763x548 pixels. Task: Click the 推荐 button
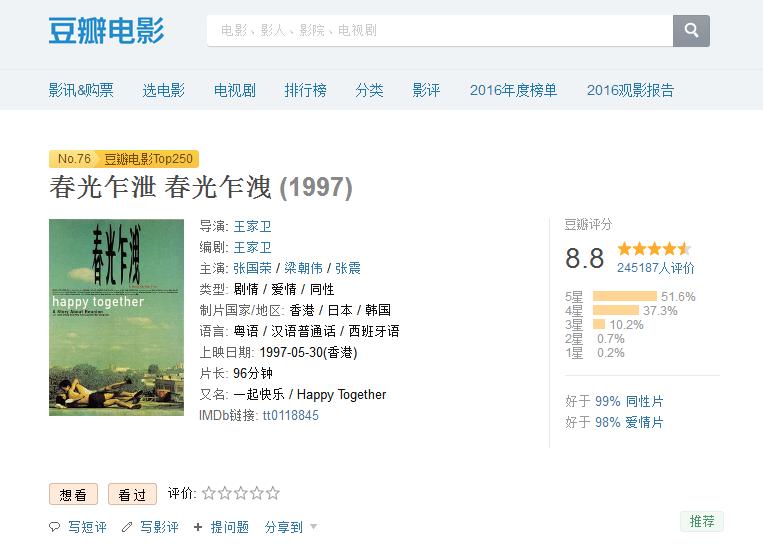click(x=702, y=521)
